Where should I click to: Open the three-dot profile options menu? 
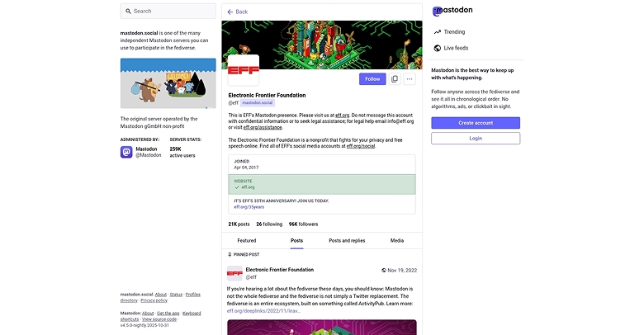pos(410,79)
